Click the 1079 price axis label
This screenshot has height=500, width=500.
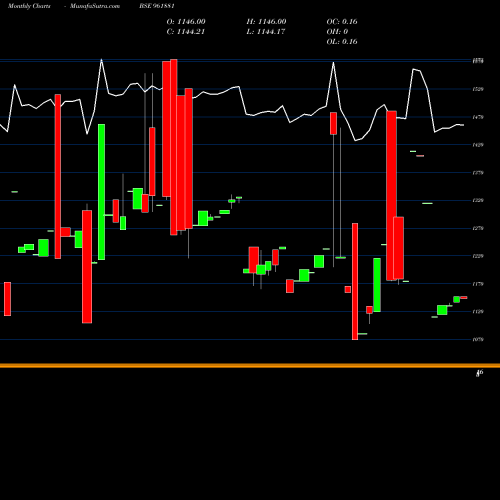pyautogui.click(x=478, y=340)
